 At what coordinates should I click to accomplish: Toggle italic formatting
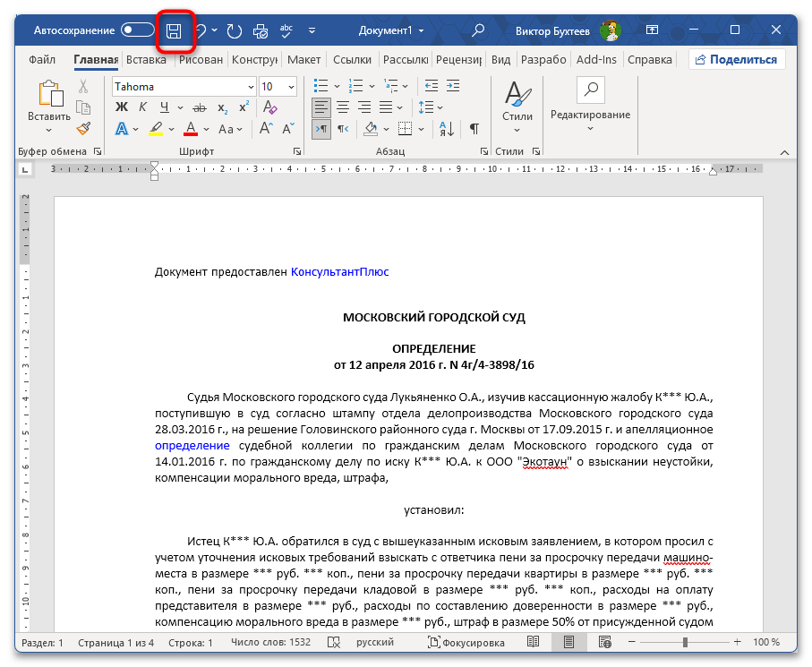pos(142,107)
